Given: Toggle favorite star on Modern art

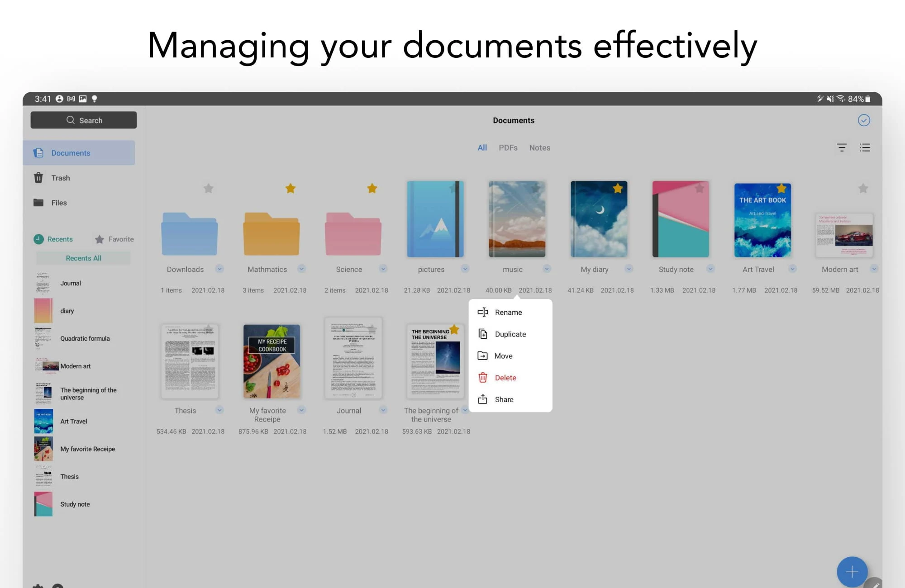Looking at the screenshot, I should [863, 188].
